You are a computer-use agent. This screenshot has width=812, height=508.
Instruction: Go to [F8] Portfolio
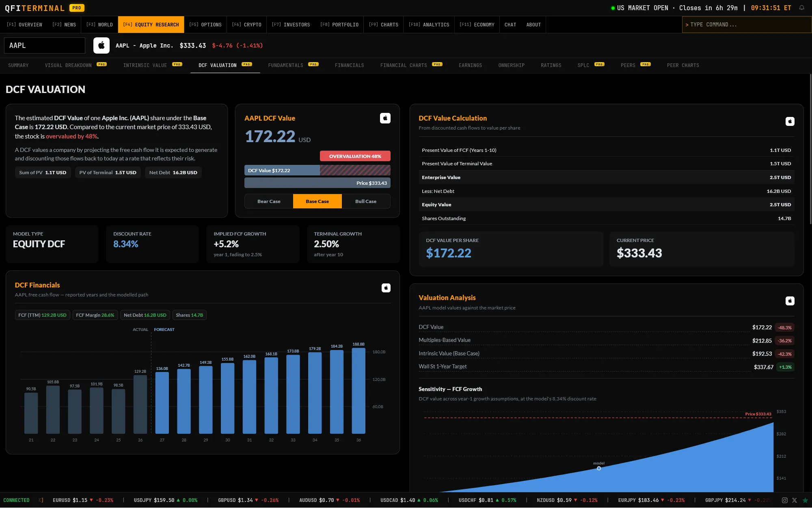[339, 25]
